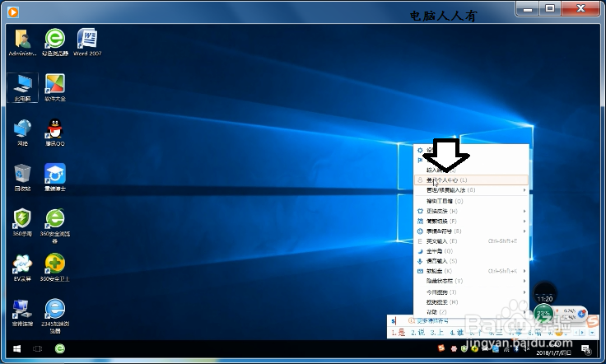Go to previous candidate page arrow
Viewport: 606px width, 364px height.
coord(576,333)
